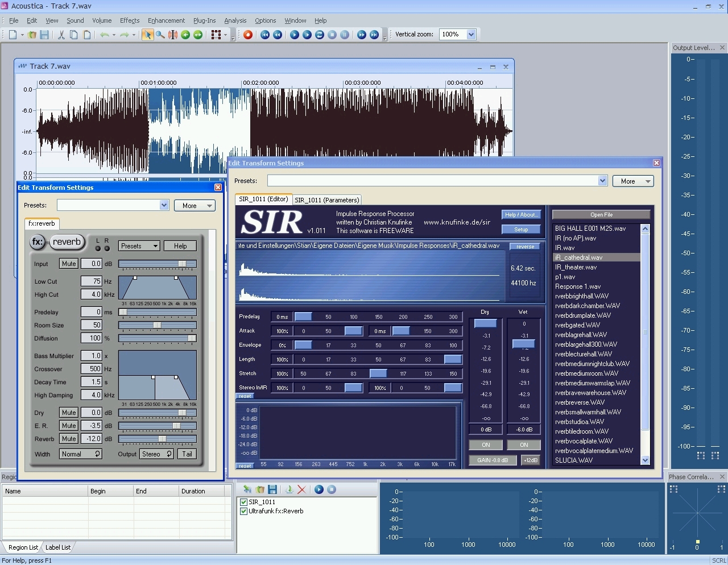Select rverbdarkchamber.WAV in impulse list

point(588,306)
